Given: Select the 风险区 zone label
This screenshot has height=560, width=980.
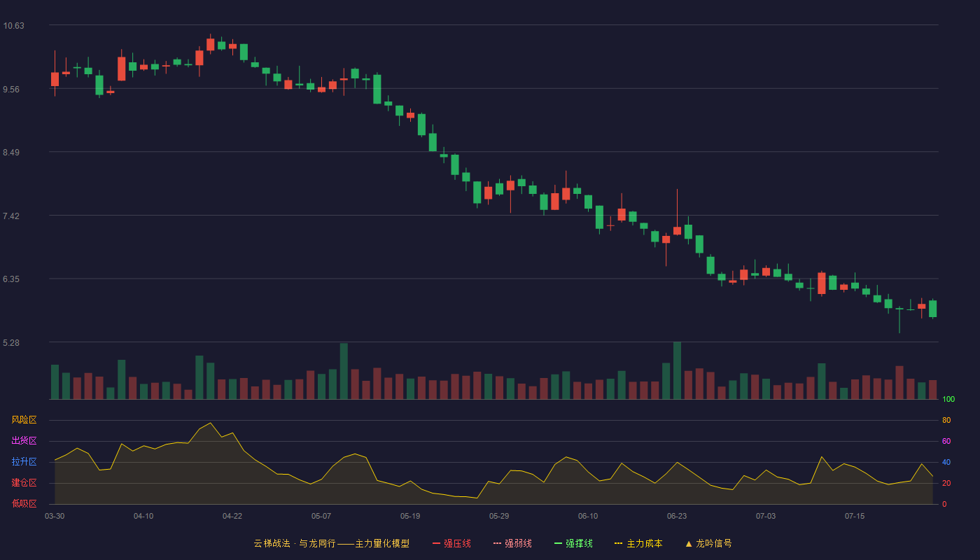Looking at the screenshot, I should coord(24,420).
